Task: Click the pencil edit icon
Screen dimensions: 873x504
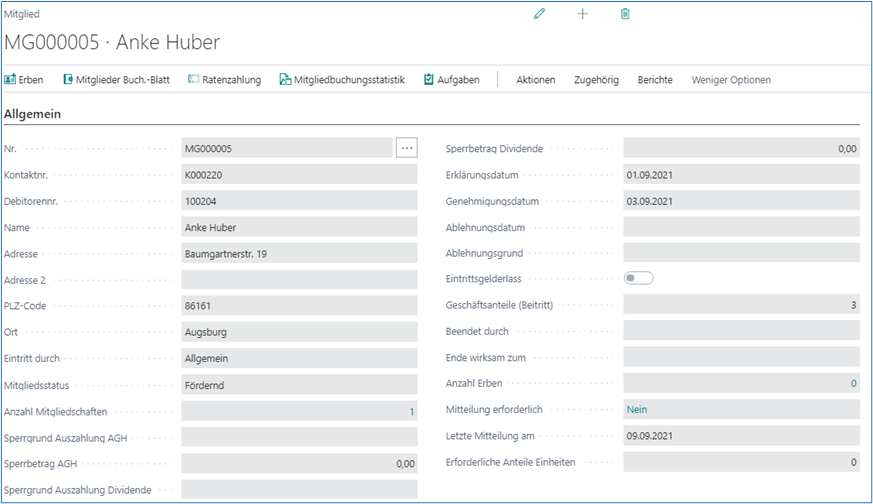Action: coord(540,14)
